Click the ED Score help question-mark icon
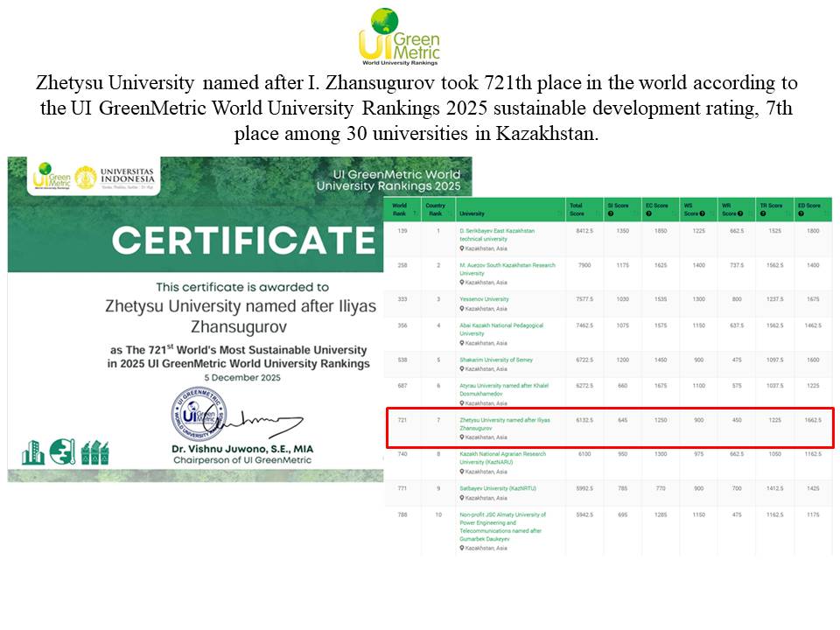 pos(801,213)
